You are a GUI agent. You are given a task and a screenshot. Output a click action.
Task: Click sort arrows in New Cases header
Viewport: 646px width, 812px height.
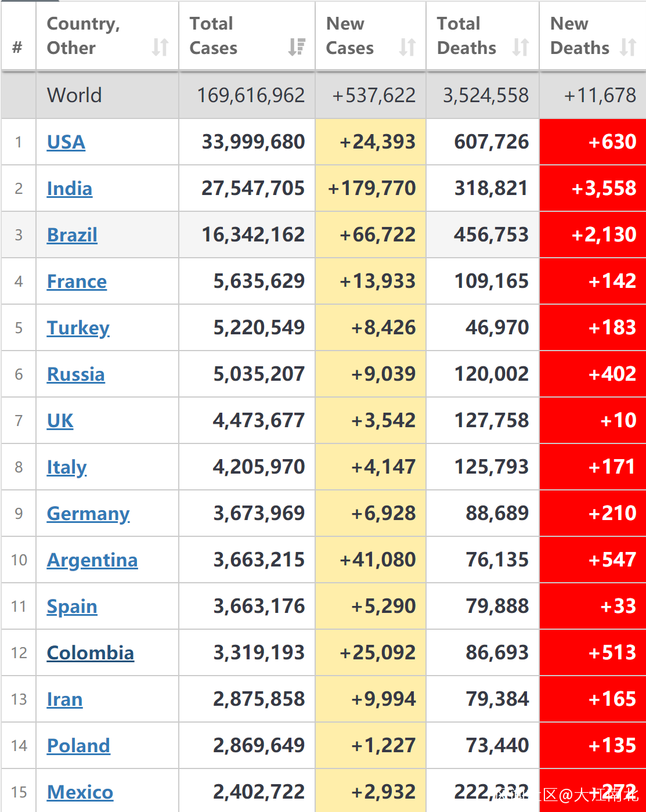[407, 47]
